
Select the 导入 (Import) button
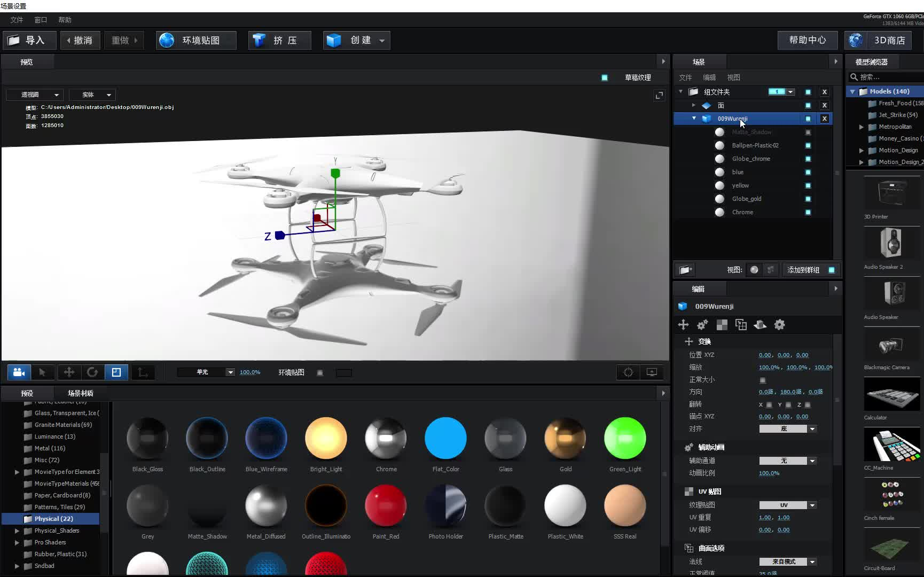[x=29, y=40]
